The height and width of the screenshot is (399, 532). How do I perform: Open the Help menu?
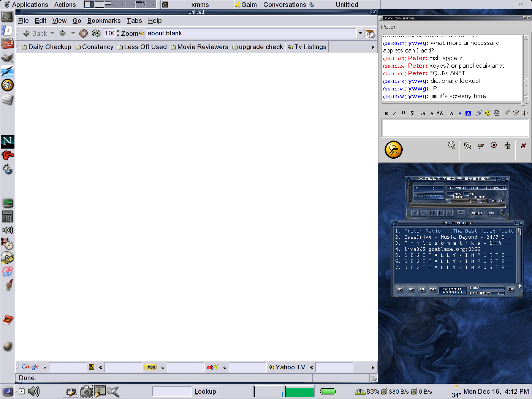tap(155, 21)
